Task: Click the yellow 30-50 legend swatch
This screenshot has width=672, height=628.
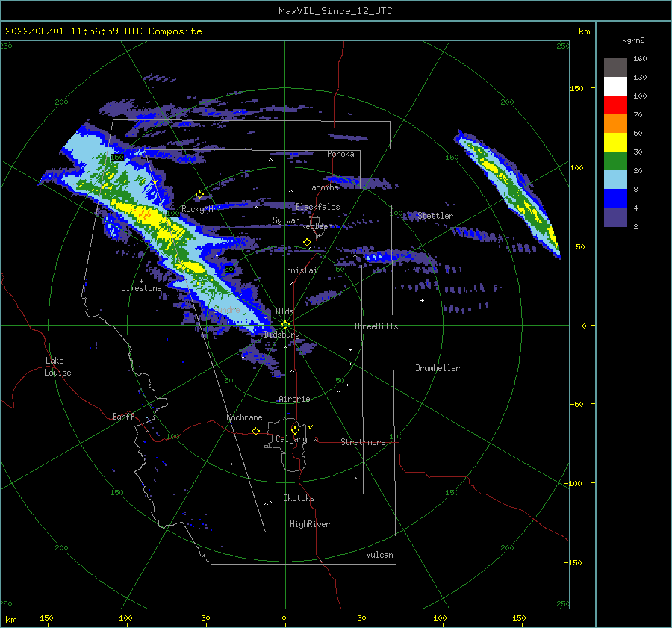Action: 615,143
